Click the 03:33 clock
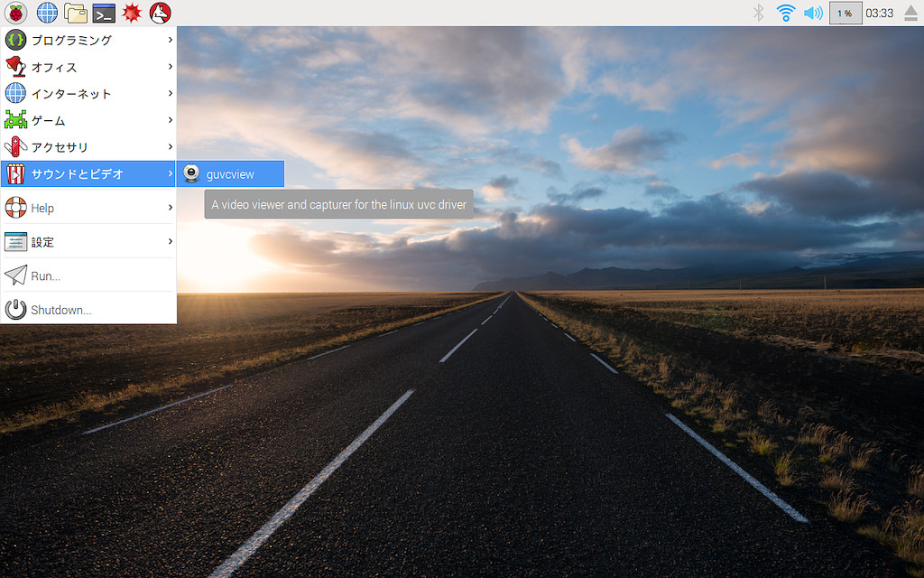 (x=879, y=13)
